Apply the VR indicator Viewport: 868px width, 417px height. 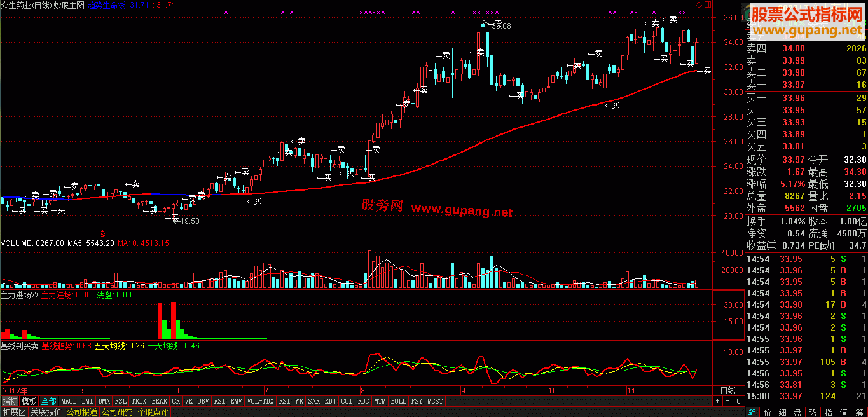pyautogui.click(x=189, y=401)
